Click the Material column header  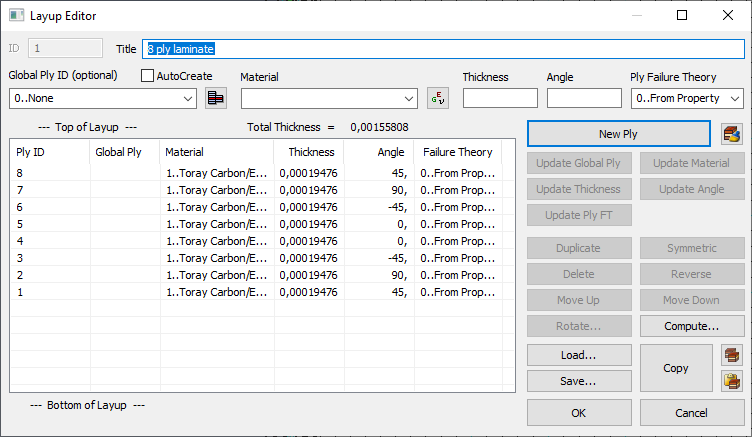pos(217,152)
